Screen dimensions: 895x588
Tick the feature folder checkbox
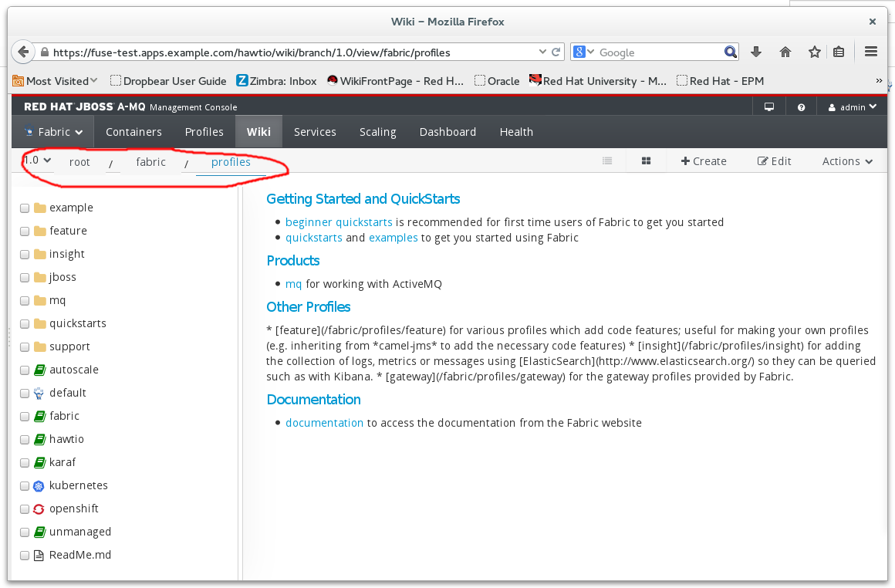click(x=25, y=231)
